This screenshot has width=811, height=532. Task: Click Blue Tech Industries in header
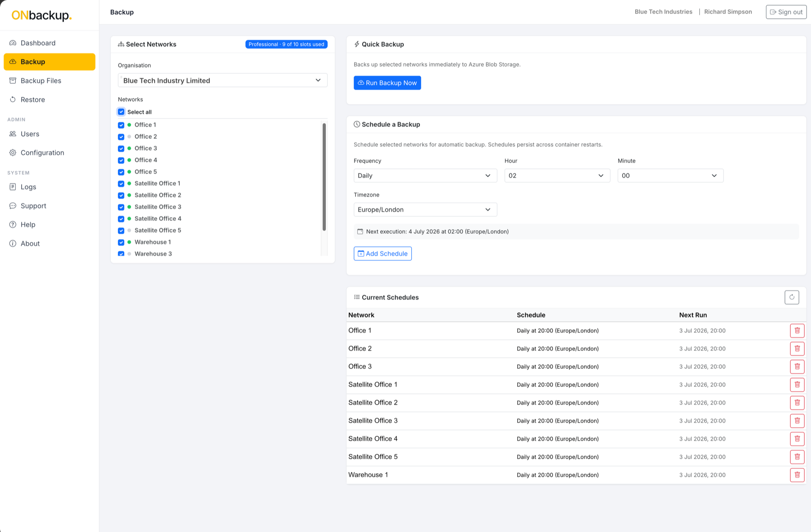[663, 12]
